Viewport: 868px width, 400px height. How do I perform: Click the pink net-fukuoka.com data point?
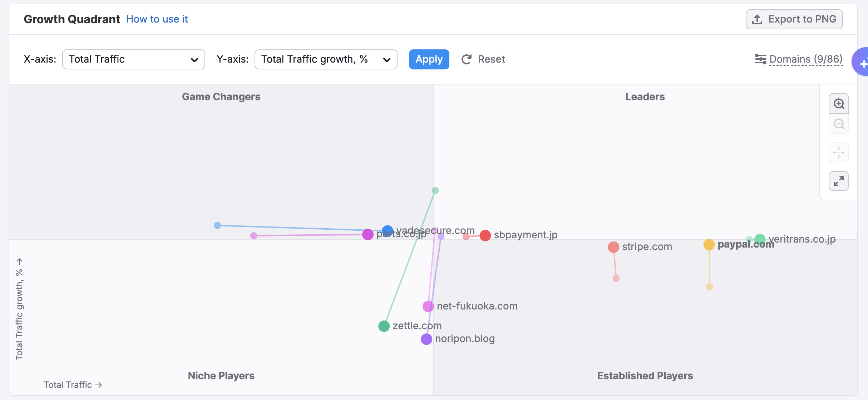click(x=428, y=306)
